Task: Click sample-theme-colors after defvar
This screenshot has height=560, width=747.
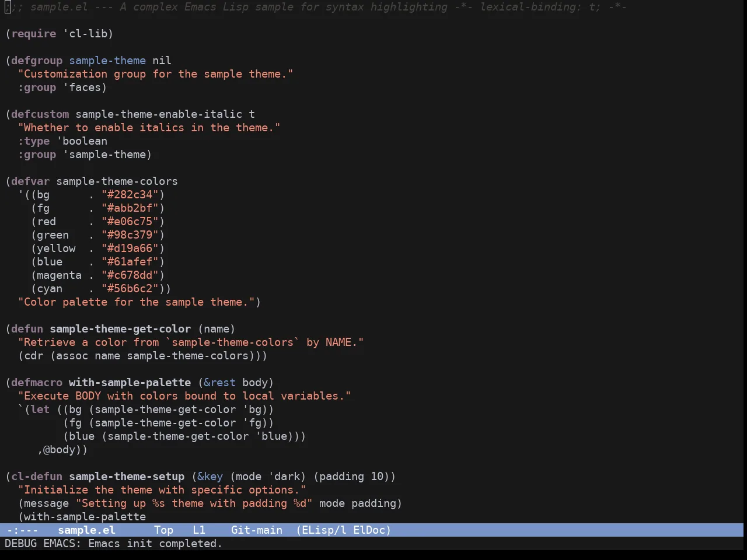Action: [117, 181]
